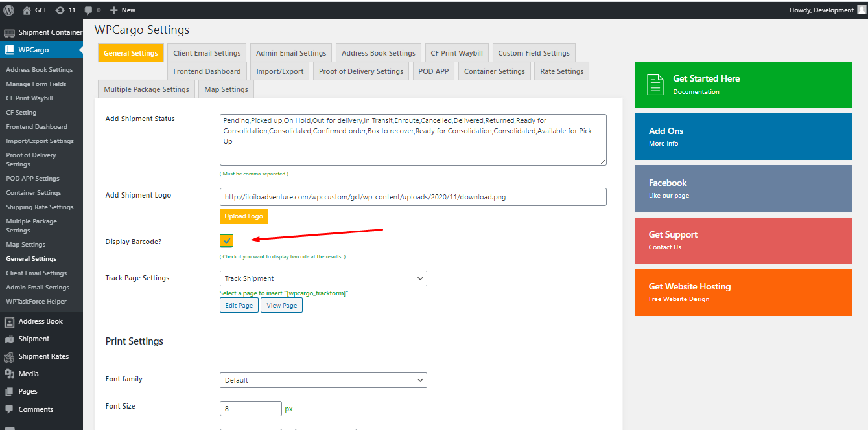Image resolution: width=868 pixels, height=430 pixels.
Task: Click the Shipment Container sidebar icon
Action: 9,32
